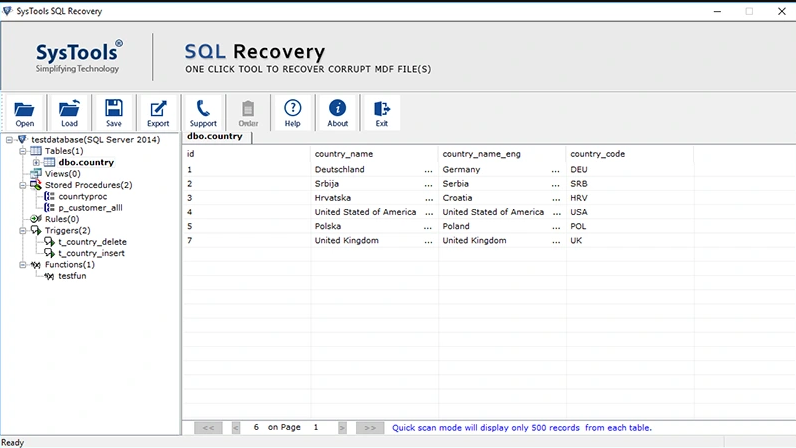The image size is (796, 448).
Task: Click the country_name column header
Action: click(343, 154)
